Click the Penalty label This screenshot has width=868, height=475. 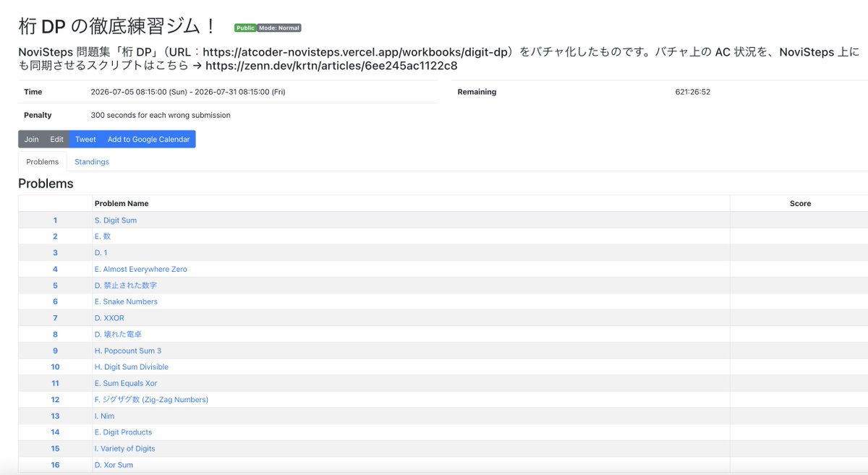point(38,115)
